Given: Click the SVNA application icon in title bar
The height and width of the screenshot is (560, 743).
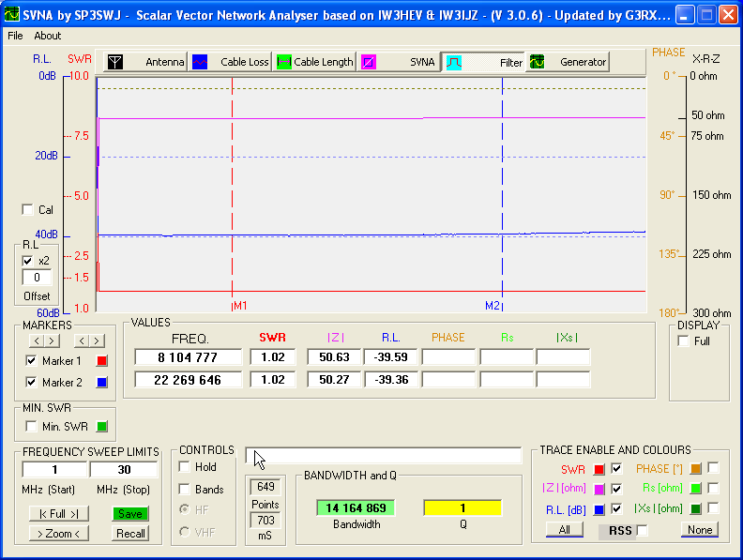Looking at the screenshot, I should point(13,14).
